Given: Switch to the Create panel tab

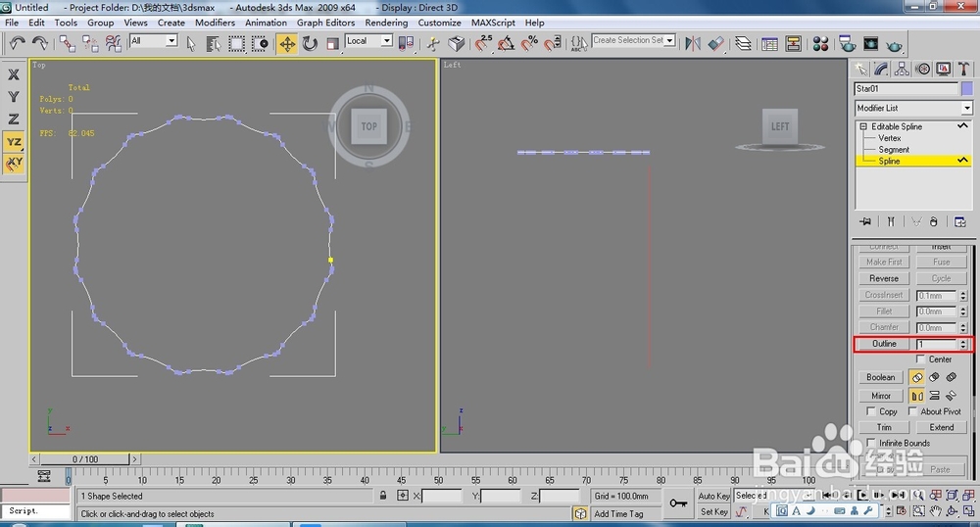Looking at the screenshot, I should click(861, 69).
